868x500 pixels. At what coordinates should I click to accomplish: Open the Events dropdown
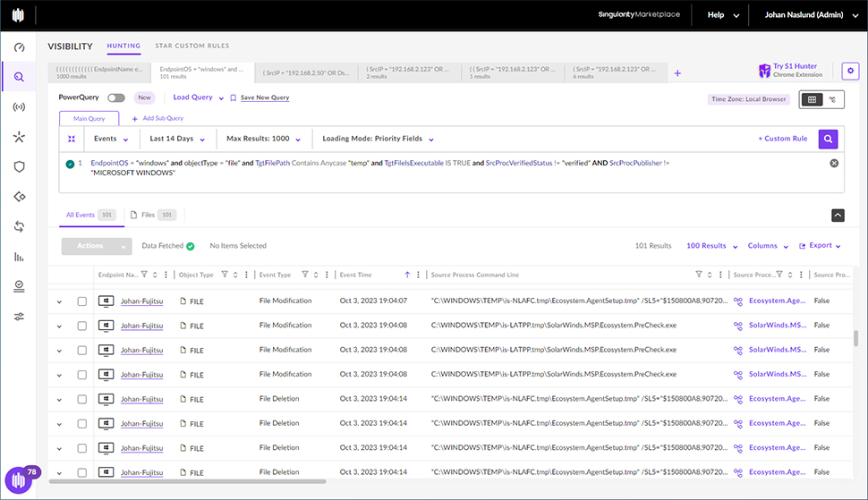(x=111, y=139)
